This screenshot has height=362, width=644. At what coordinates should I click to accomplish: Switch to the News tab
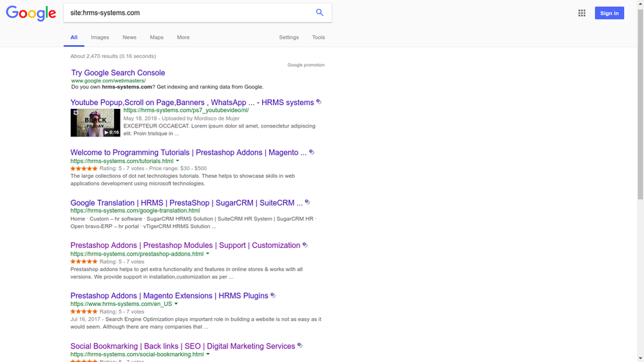(x=129, y=37)
